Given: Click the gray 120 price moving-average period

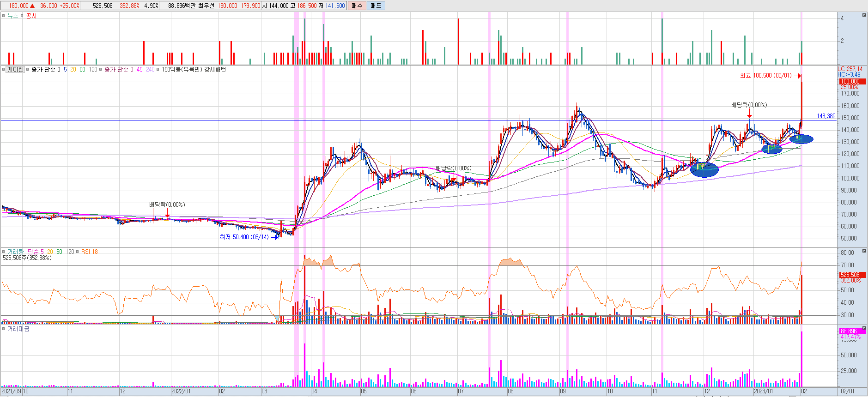Looking at the screenshot, I should [x=93, y=69].
